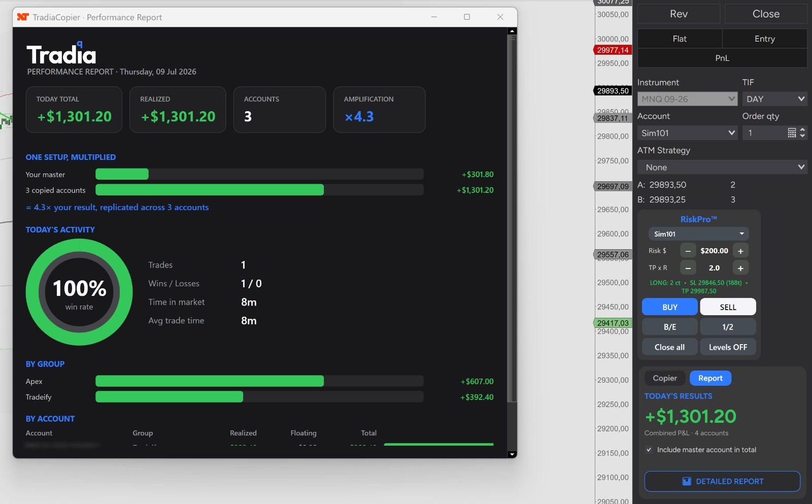Click the PnL button
Viewport: 812px width, 504px height.
722,58
